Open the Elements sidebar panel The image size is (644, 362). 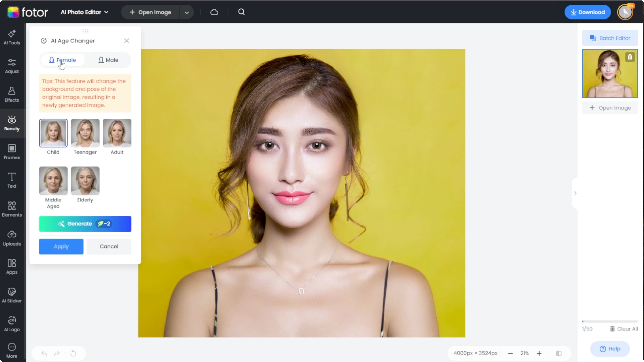click(x=12, y=209)
